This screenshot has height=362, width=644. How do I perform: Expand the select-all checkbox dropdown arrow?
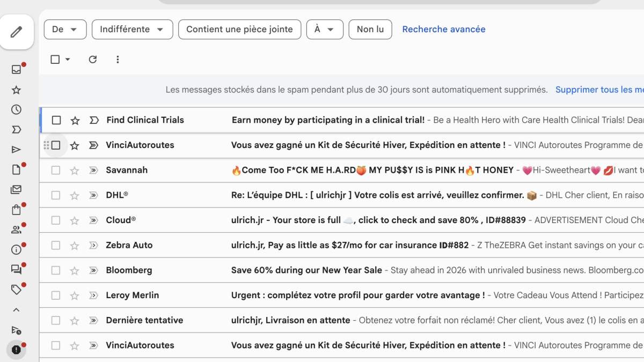pos(68,60)
